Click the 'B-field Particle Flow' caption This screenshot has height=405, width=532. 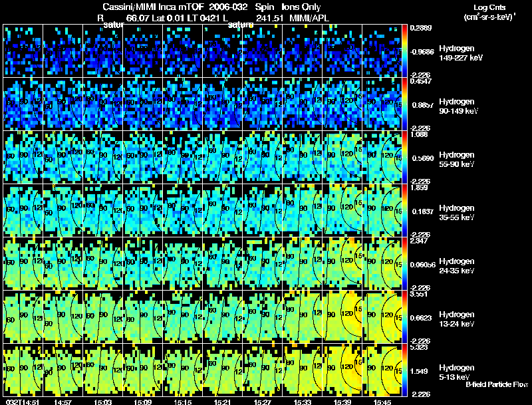497,384
